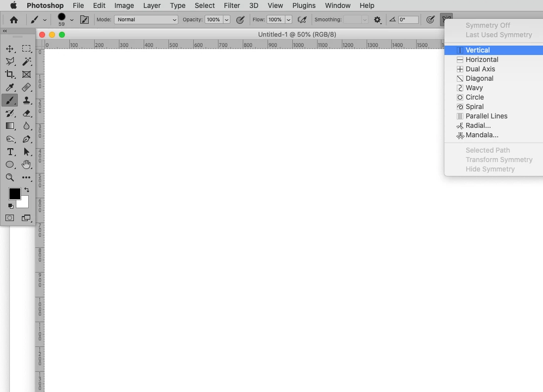The height and width of the screenshot is (392, 543).
Task: Choose Dual Axis symmetry option
Action: tap(493, 69)
